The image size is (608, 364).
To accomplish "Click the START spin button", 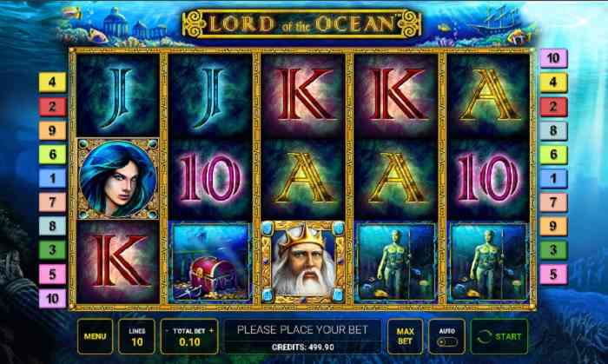I will point(499,336).
